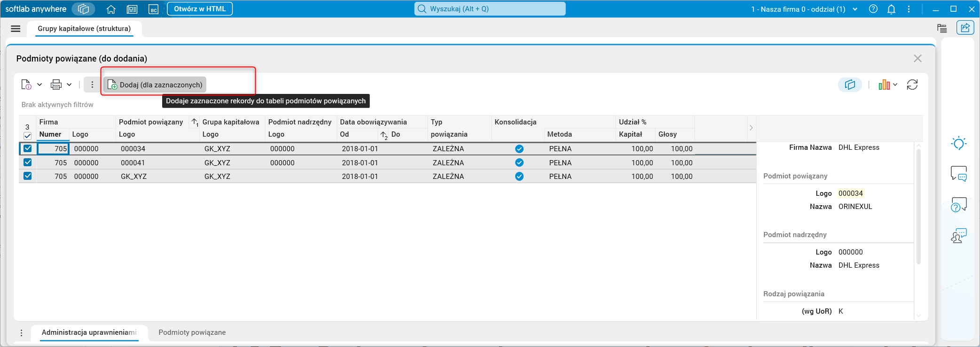Click Otwórz w HTML button

(200, 9)
